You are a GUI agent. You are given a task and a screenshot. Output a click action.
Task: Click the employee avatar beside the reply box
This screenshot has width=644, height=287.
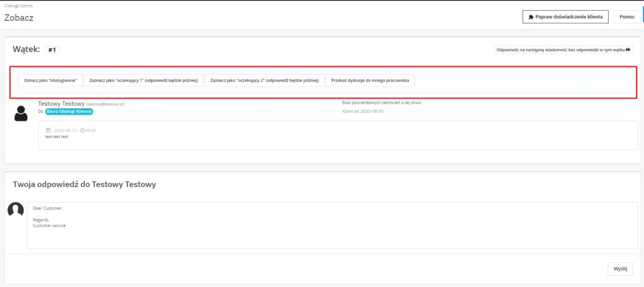(15, 210)
